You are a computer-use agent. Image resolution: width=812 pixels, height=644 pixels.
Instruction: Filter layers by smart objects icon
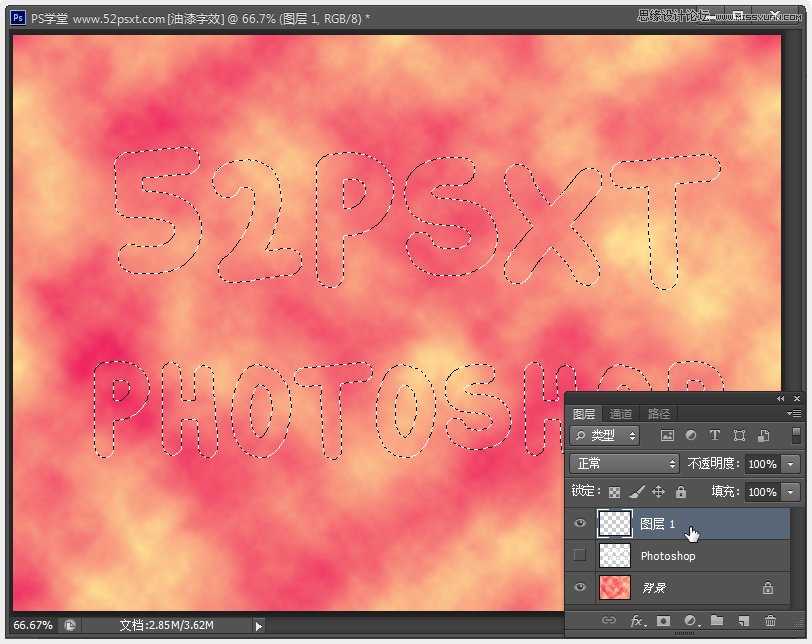click(763, 435)
